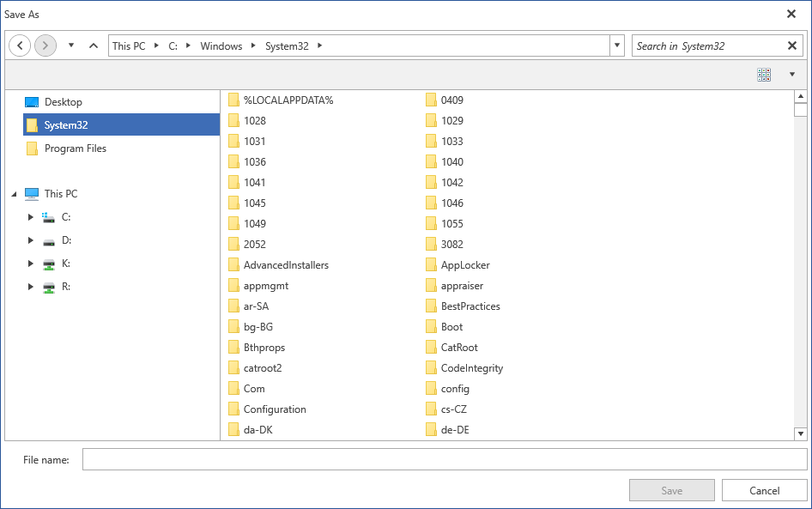
Task: Clear the search with the X icon
Action: click(792, 45)
